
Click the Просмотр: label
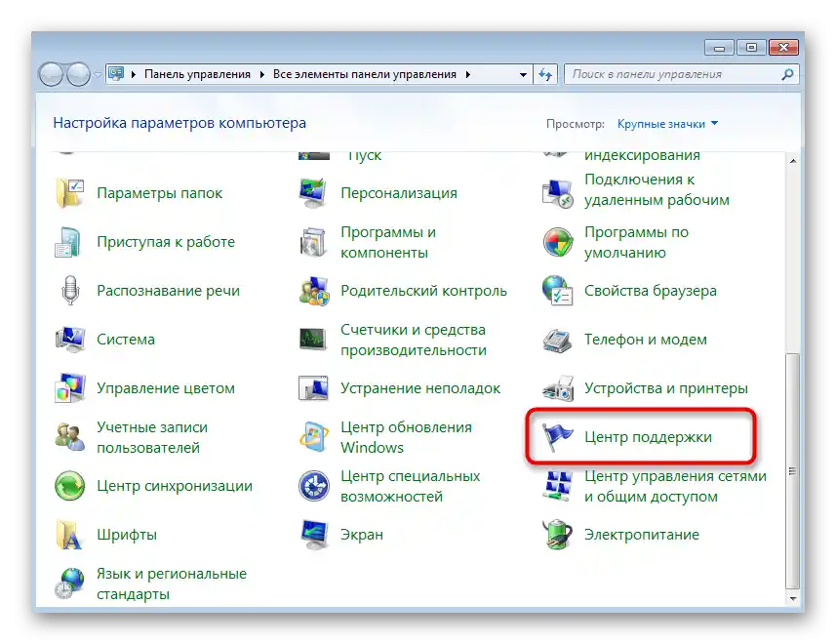point(575,124)
